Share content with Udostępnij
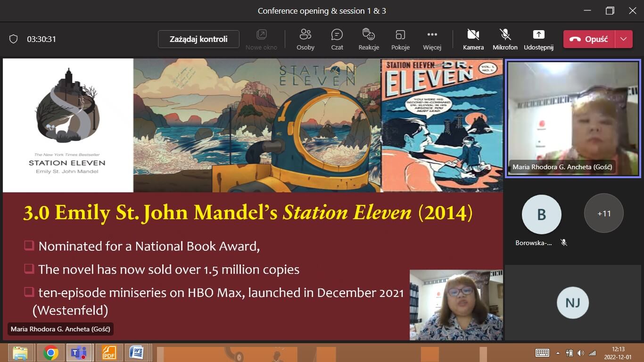This screenshot has height=362, width=644. click(x=538, y=39)
